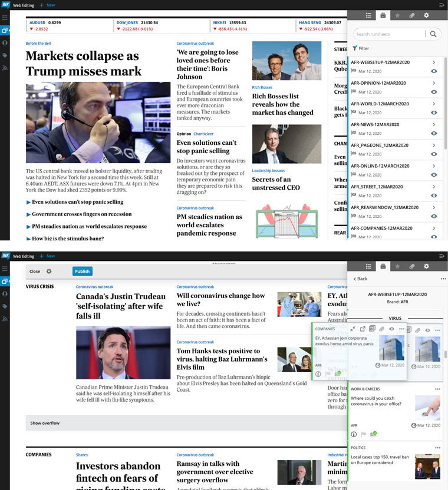Click Close in the bottom editing toolbar
This screenshot has height=490, width=448.
point(35,272)
